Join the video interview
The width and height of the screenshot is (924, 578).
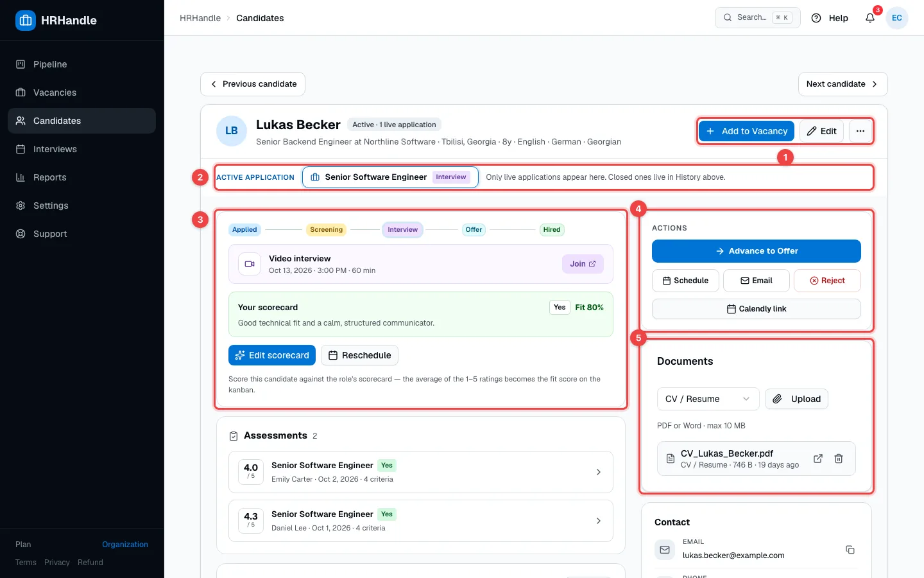click(583, 264)
